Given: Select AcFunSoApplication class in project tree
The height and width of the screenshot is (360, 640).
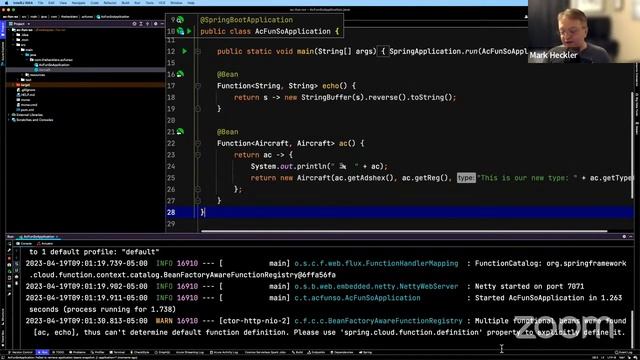Looking at the screenshot, I should click(x=52, y=64).
